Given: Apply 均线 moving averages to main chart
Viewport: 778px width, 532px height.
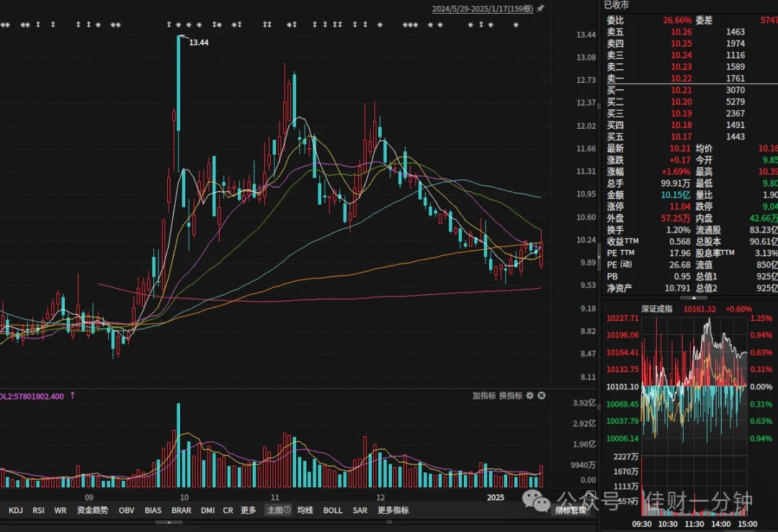Looking at the screenshot, I should click(305, 510).
